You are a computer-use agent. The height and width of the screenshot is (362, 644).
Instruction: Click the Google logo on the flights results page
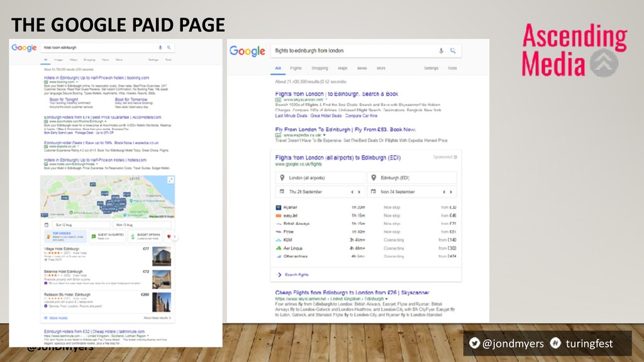click(247, 52)
